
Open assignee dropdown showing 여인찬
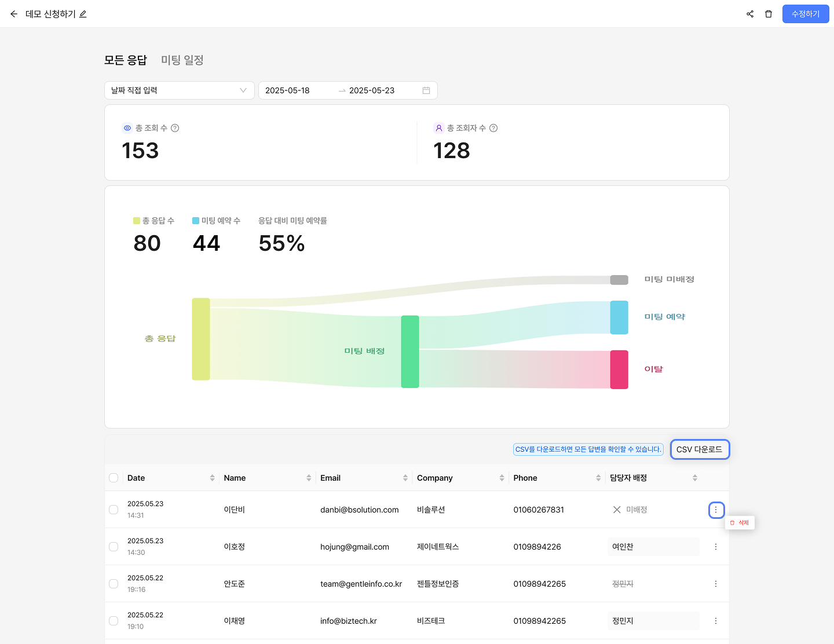coord(653,547)
